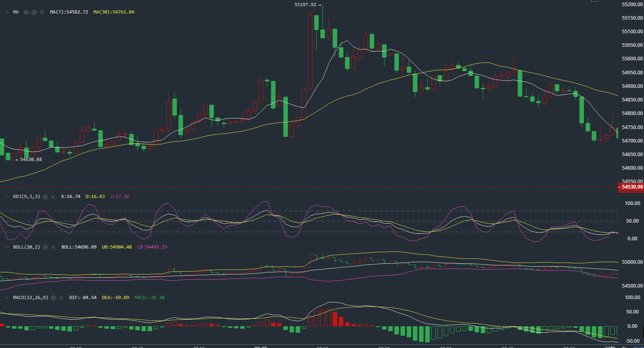Image resolution: width=644 pixels, height=348 pixels.
Task: Click the D:16.43 value
Action: pyautogui.click(x=95, y=197)
